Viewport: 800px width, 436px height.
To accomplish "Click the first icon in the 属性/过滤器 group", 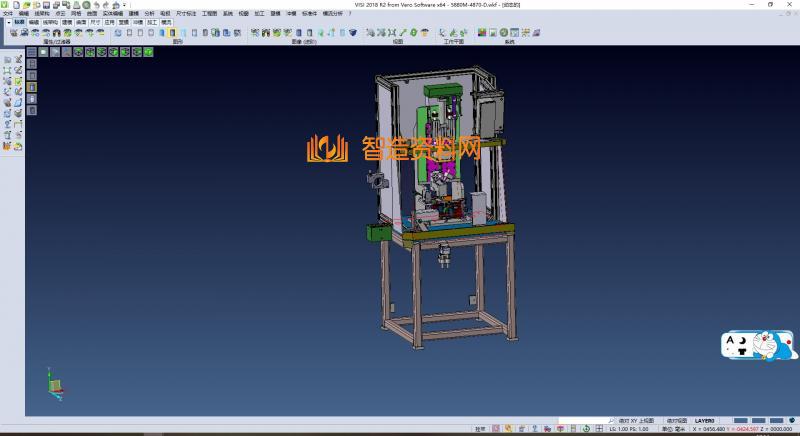I will coord(13,33).
